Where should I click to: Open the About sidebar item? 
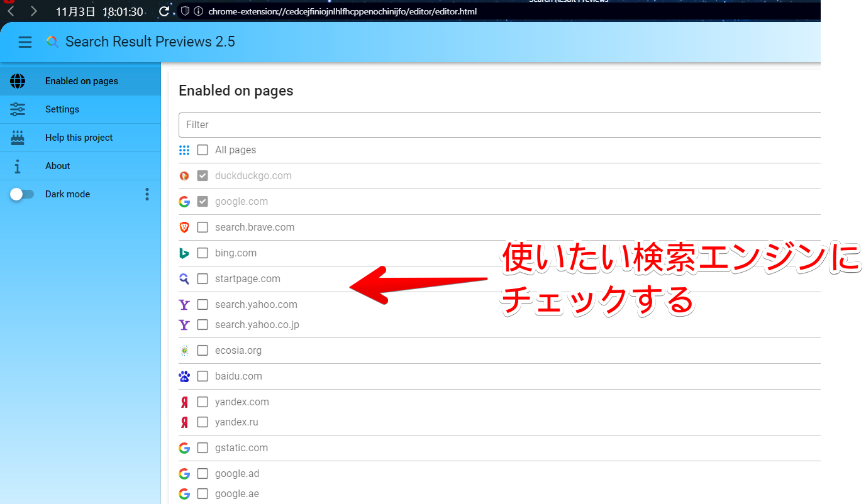click(80, 166)
